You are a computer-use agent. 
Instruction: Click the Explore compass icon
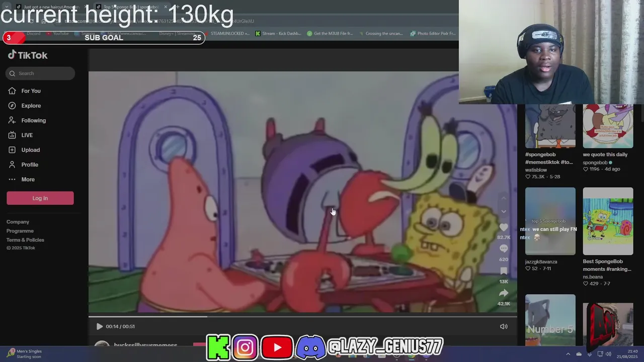pos(12,106)
